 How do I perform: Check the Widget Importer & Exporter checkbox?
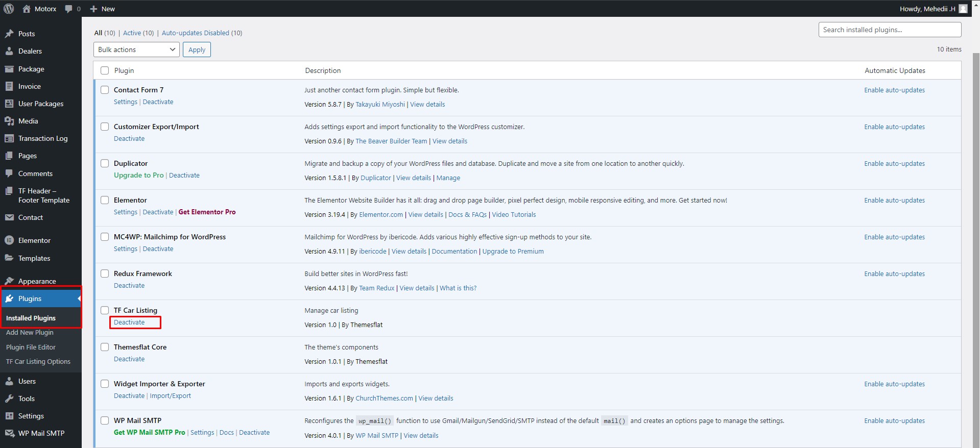105,384
